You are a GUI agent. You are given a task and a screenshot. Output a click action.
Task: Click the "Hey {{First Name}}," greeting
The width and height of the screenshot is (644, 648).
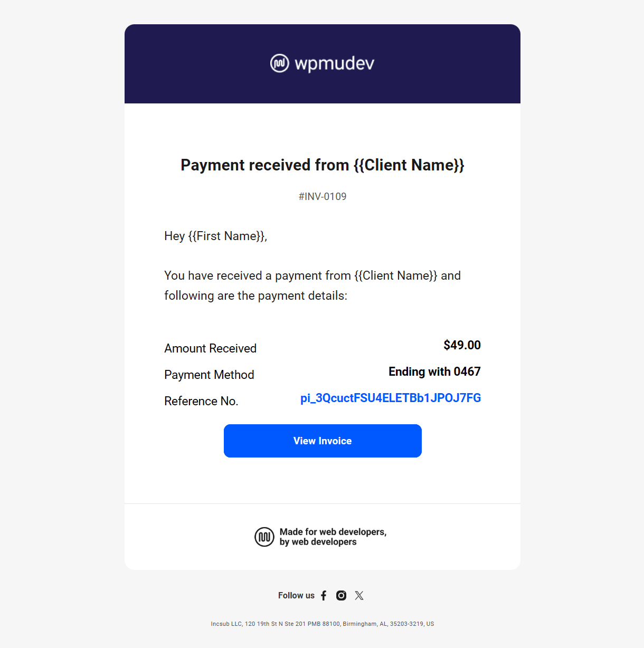click(215, 236)
